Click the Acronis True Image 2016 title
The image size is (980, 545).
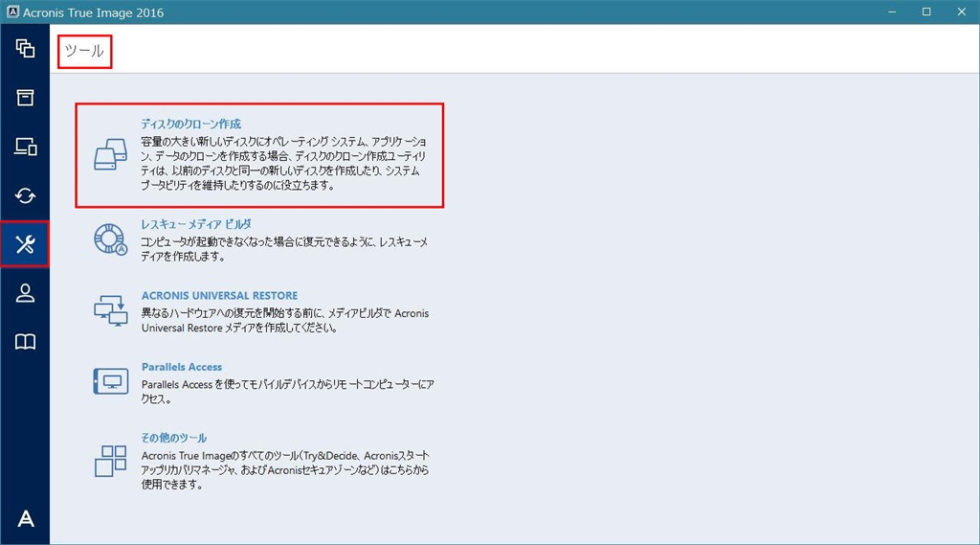click(93, 12)
